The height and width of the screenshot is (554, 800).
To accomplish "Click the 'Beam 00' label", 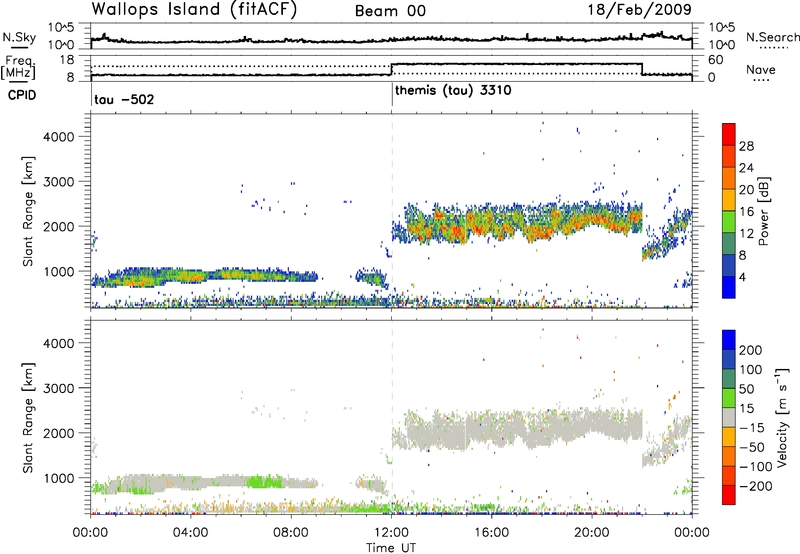I will (x=390, y=11).
